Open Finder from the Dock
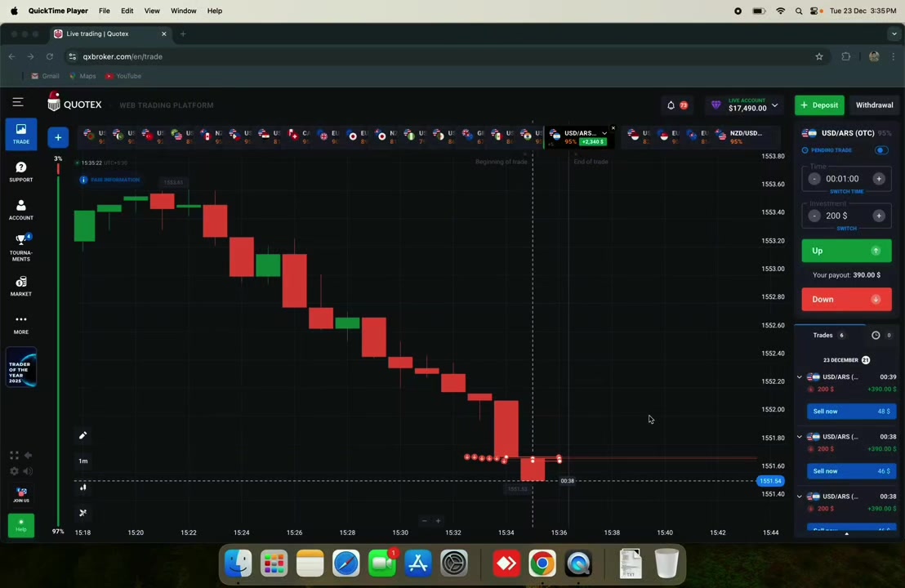The image size is (905, 588). (238, 563)
